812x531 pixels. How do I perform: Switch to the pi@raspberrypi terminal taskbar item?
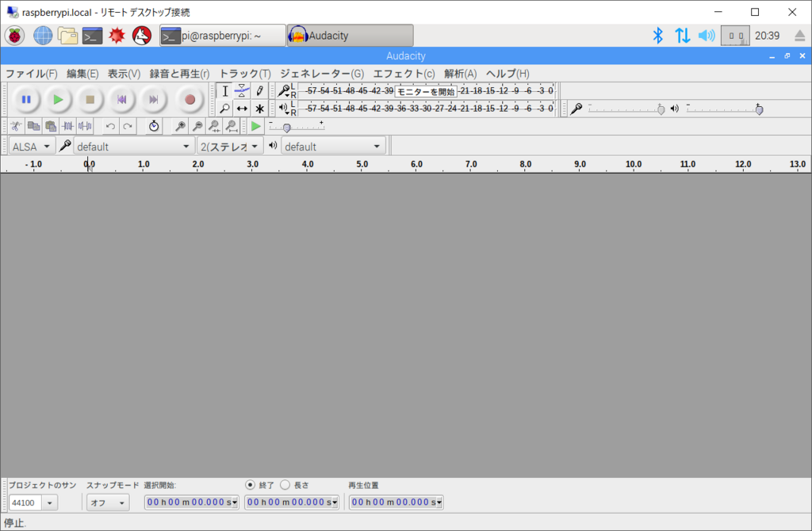(223, 36)
